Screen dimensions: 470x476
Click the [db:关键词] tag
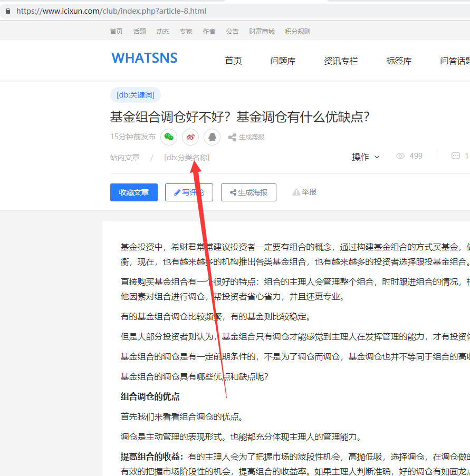pos(136,95)
